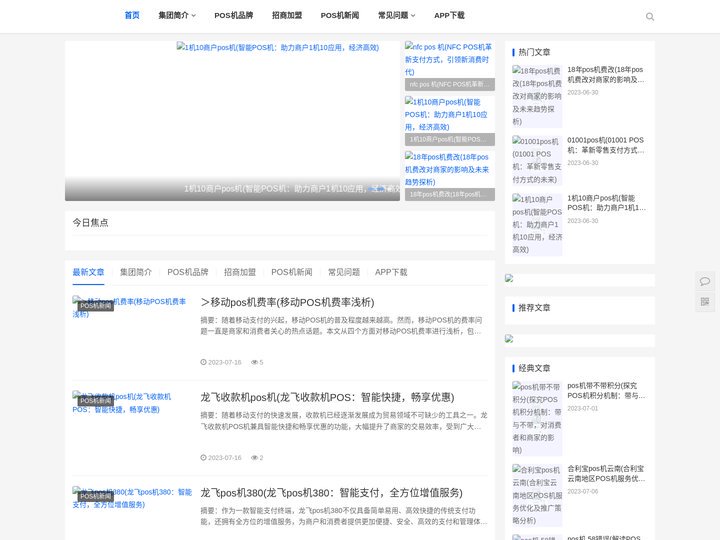This screenshot has width=720, height=540.
Task: Open classic article pos机带不带积分 title
Action: (x=606, y=390)
